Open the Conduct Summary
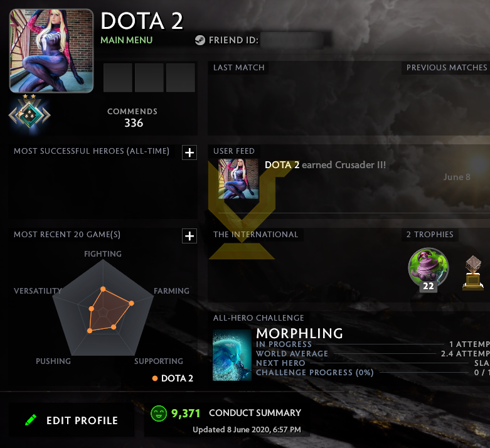Image resolution: width=490 pixels, height=448 pixels. [x=255, y=413]
